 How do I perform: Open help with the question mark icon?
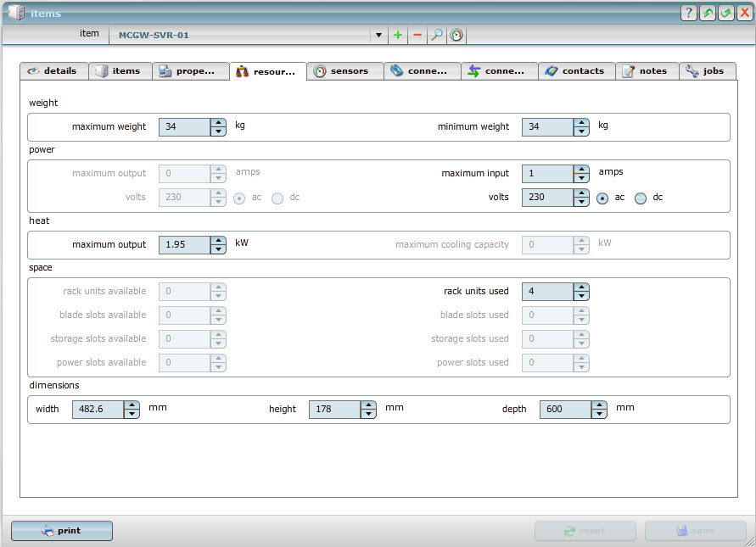tap(689, 13)
